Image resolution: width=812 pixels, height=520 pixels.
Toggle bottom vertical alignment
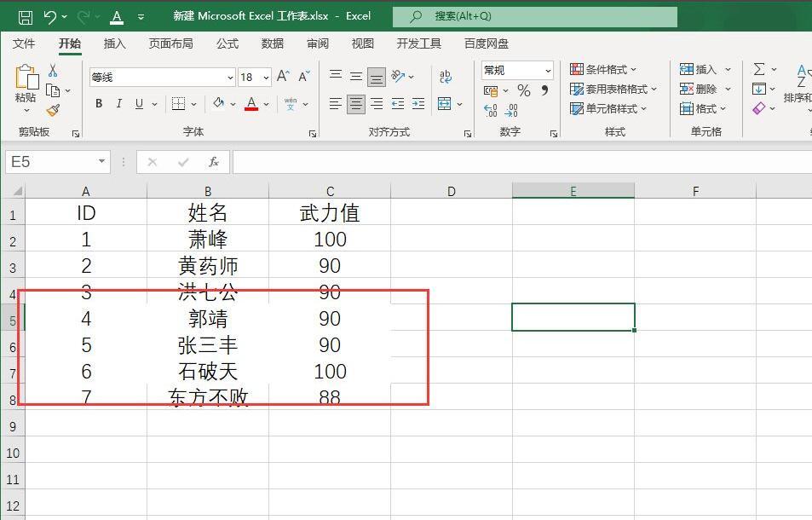coord(377,78)
